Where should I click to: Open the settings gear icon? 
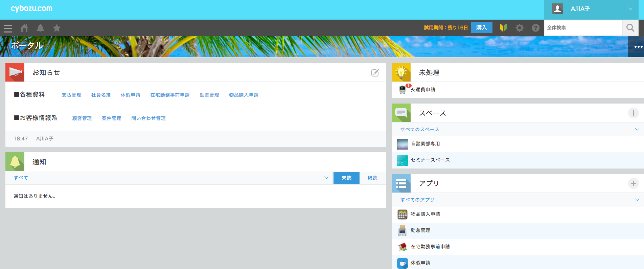pos(520,28)
